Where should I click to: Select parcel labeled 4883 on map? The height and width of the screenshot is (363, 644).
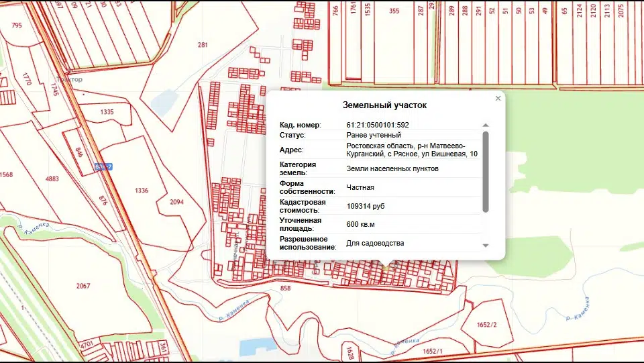click(x=51, y=178)
